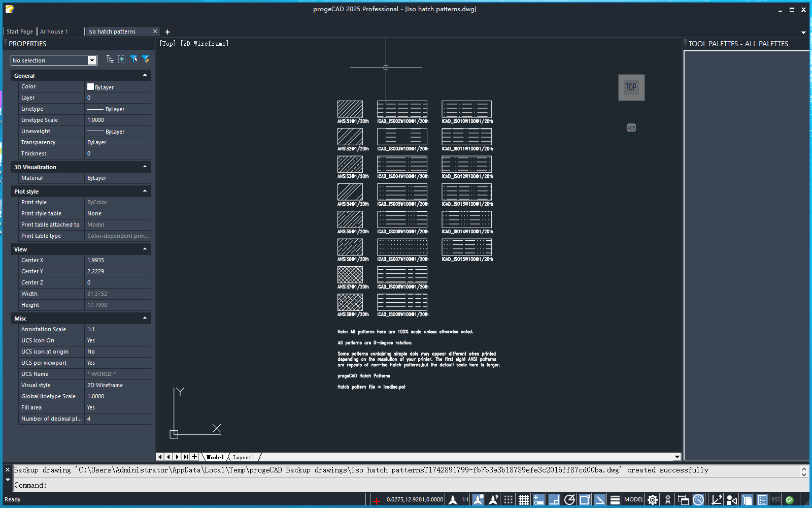This screenshot has height=508, width=812.
Task: Click the Select Objects icon in Properties
Action: tap(122, 59)
